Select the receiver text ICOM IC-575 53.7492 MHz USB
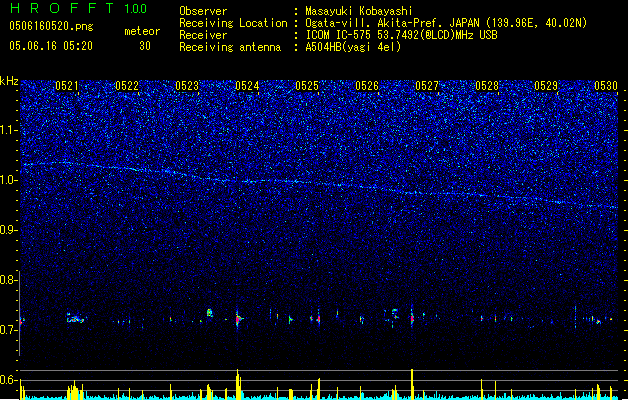629x400 pixels. (401, 35)
